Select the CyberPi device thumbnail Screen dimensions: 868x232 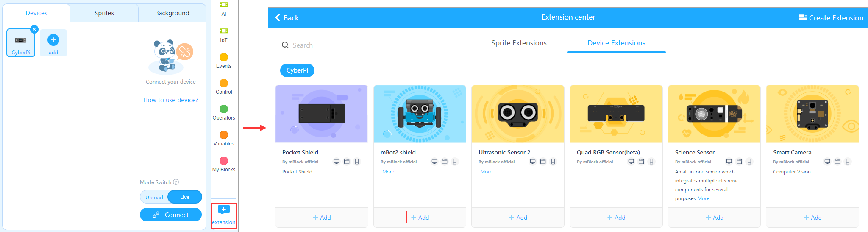[x=21, y=43]
